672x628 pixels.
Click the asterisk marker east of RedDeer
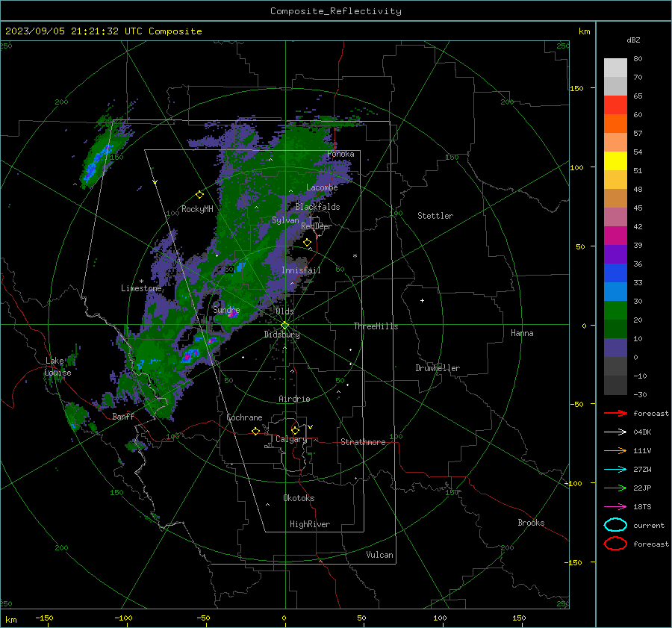[355, 256]
